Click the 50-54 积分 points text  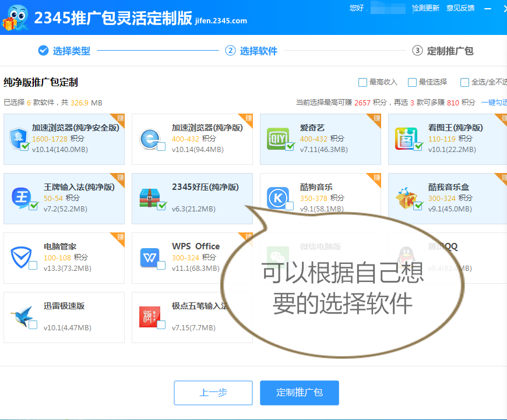(62, 198)
